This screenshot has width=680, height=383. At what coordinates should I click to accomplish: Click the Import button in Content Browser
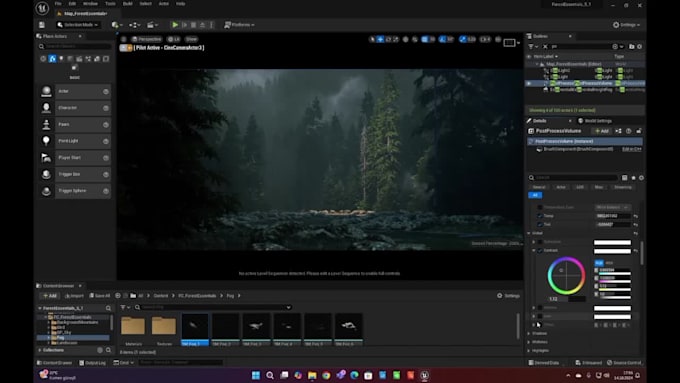[x=74, y=296]
